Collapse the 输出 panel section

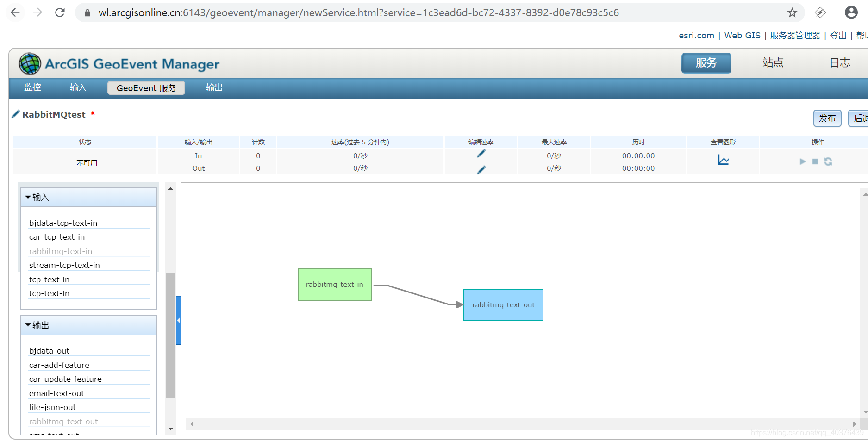pyautogui.click(x=28, y=325)
